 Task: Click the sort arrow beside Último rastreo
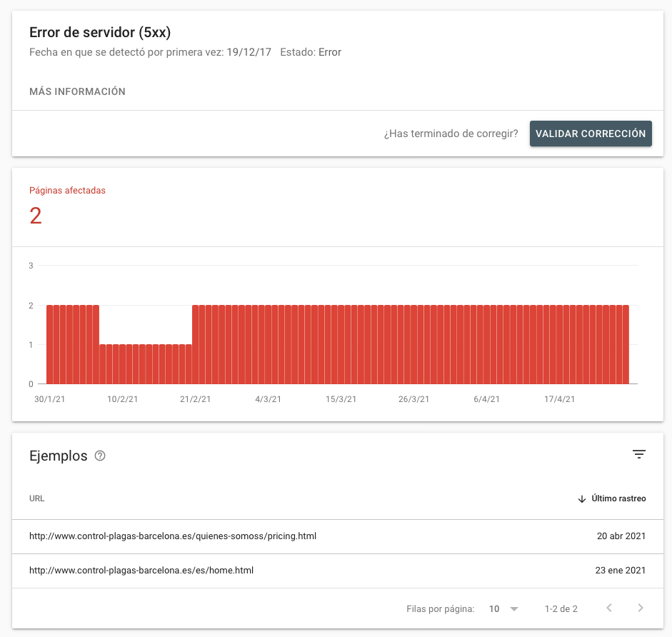point(581,498)
